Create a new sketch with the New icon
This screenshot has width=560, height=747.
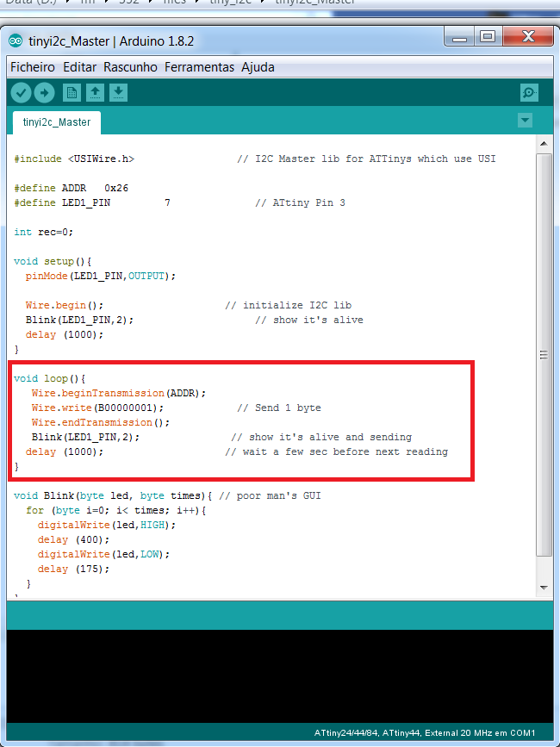click(72, 93)
